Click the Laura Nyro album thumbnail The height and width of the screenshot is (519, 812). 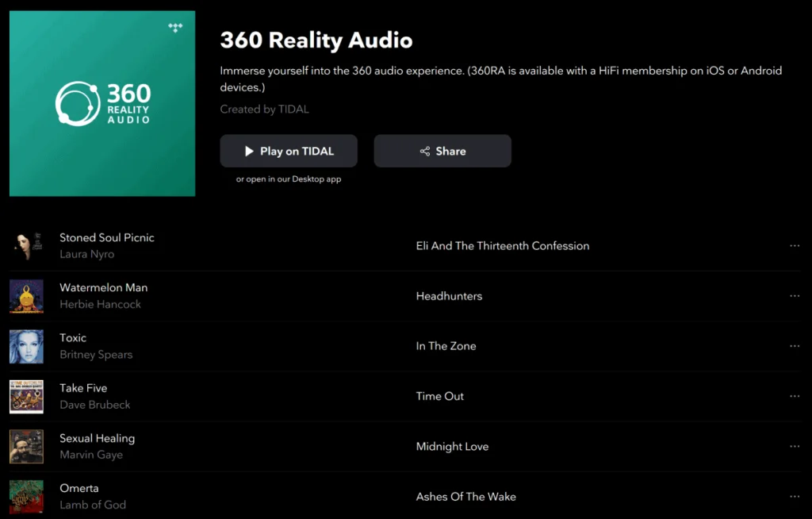tap(26, 246)
